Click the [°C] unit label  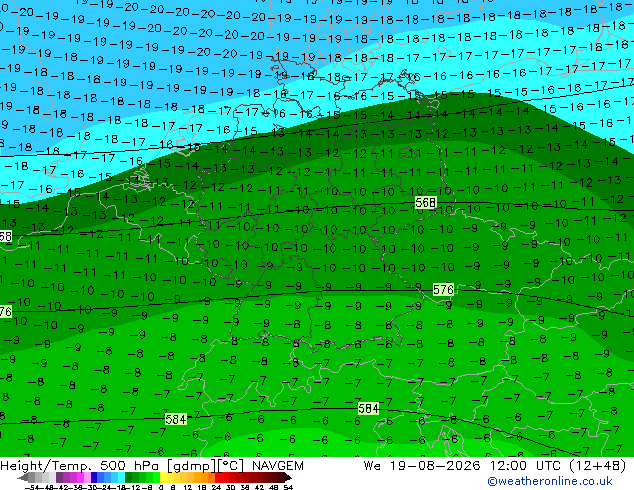click(x=231, y=466)
